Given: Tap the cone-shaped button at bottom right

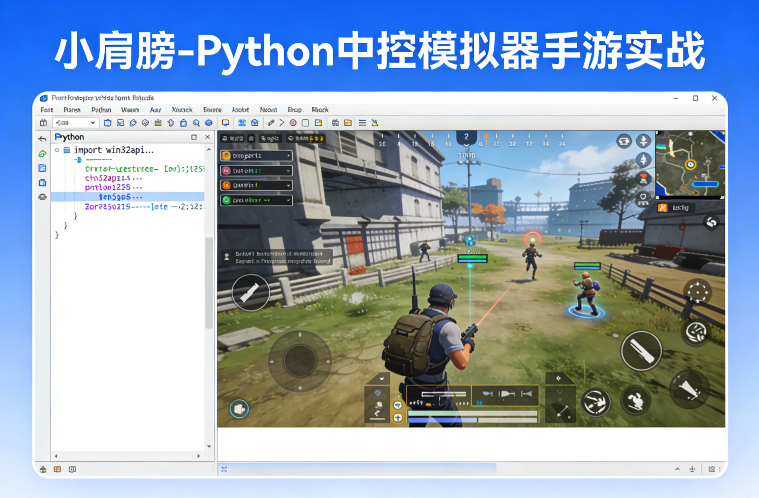Looking at the screenshot, I should [689, 389].
